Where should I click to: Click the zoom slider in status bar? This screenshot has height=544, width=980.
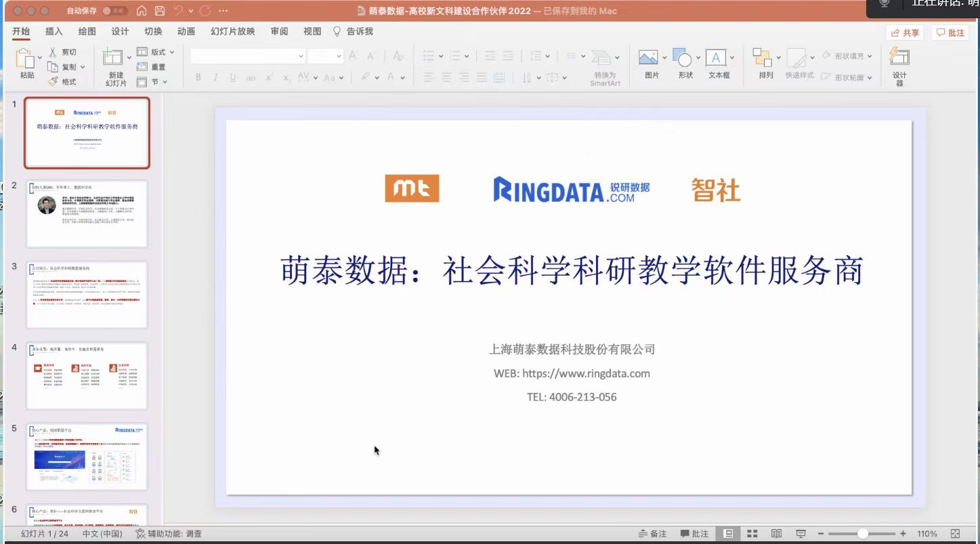tap(862, 534)
